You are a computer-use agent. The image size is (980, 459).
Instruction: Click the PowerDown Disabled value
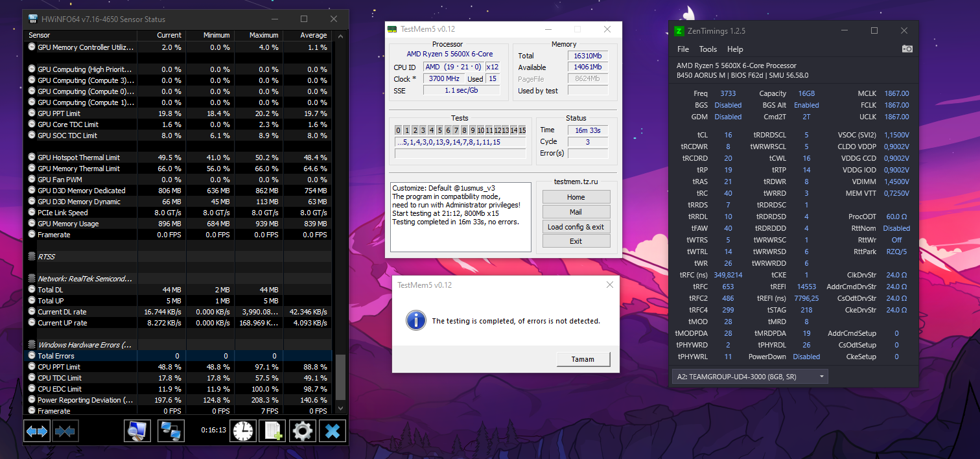pos(806,357)
